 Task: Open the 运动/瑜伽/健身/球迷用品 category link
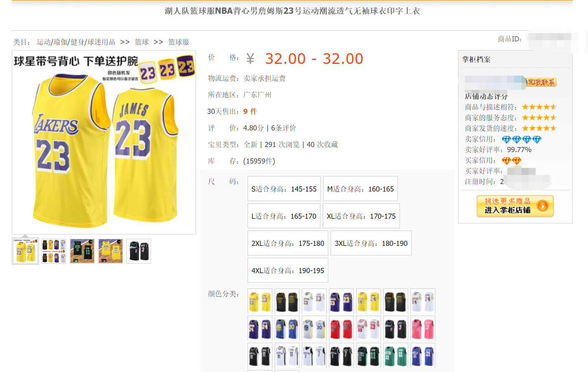tap(76, 42)
